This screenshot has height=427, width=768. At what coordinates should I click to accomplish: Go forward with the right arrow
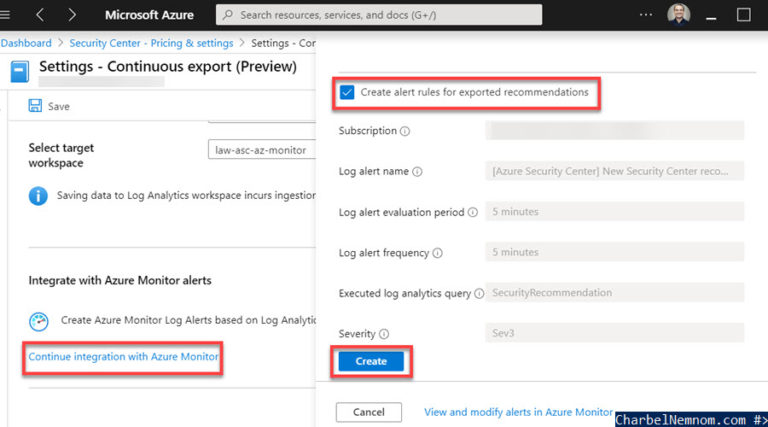click(x=72, y=15)
